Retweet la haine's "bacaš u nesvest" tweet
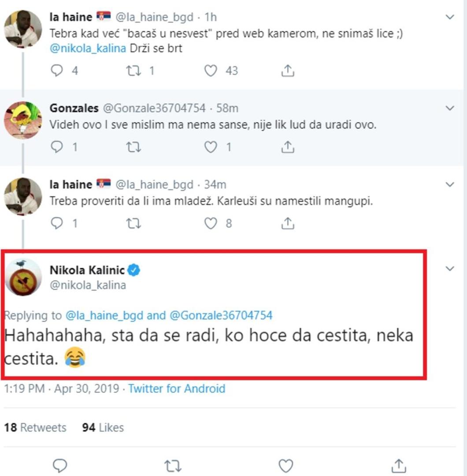The image size is (467, 476). (x=133, y=71)
